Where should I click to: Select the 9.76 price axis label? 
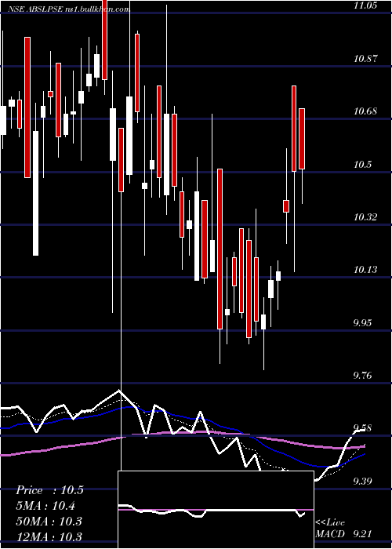click(x=364, y=376)
